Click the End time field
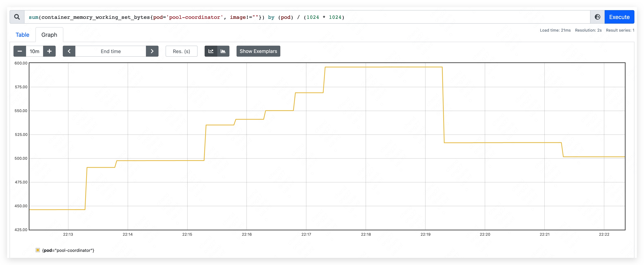644x265 pixels. 110,51
